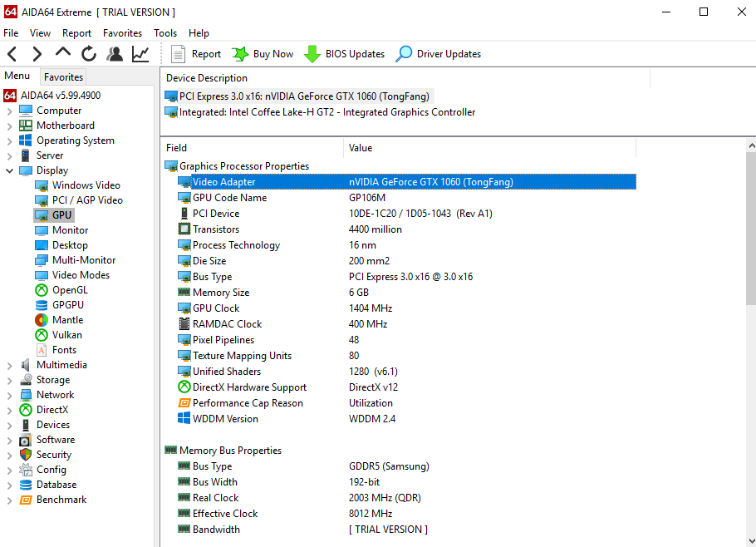Expand the Server tree node
The image size is (756, 547).
(x=9, y=155)
